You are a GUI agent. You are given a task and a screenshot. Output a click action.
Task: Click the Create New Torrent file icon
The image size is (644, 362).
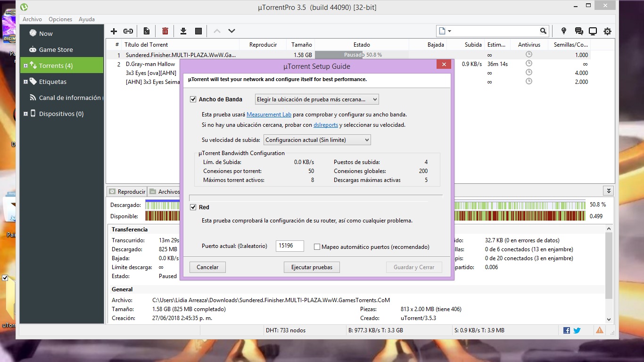[x=147, y=31]
